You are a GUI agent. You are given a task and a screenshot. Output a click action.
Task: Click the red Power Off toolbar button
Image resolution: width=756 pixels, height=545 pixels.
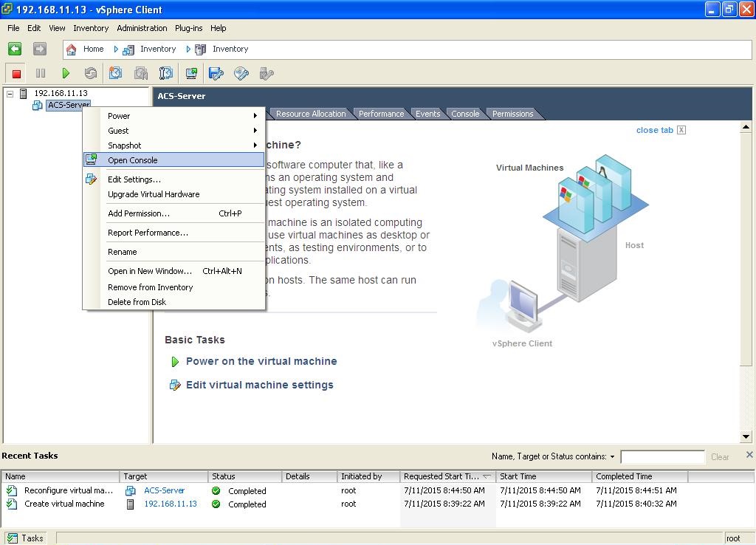(x=16, y=73)
